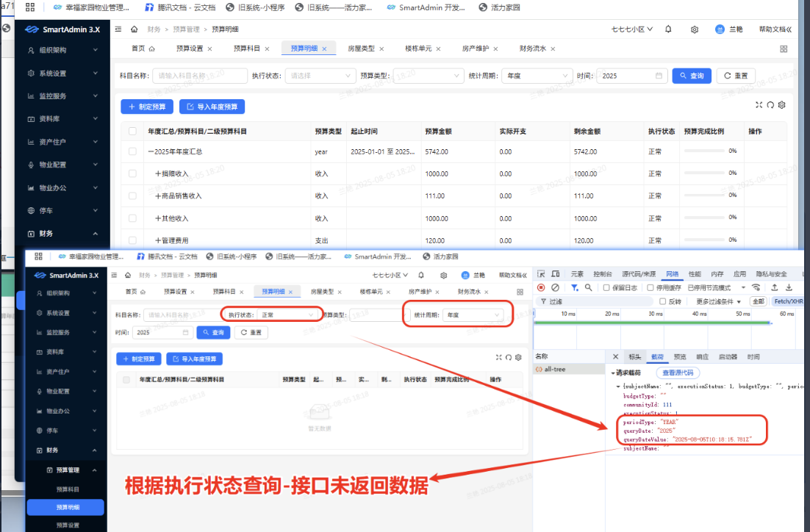810x532 pixels.
Task: Switch to the 响应 tab
Action: click(703, 356)
